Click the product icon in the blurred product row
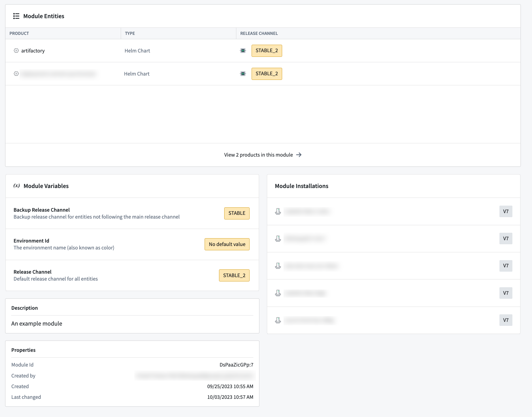 point(16,74)
